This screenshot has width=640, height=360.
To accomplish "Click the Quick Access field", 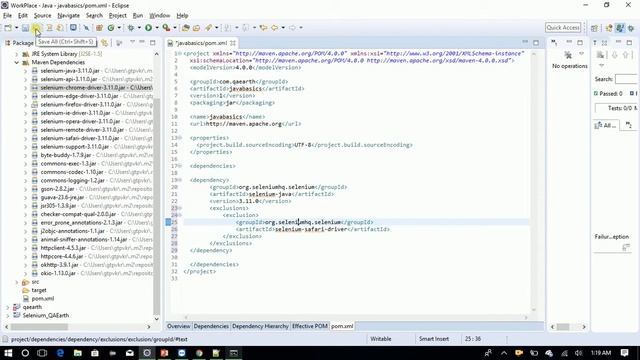I will click(x=563, y=27).
